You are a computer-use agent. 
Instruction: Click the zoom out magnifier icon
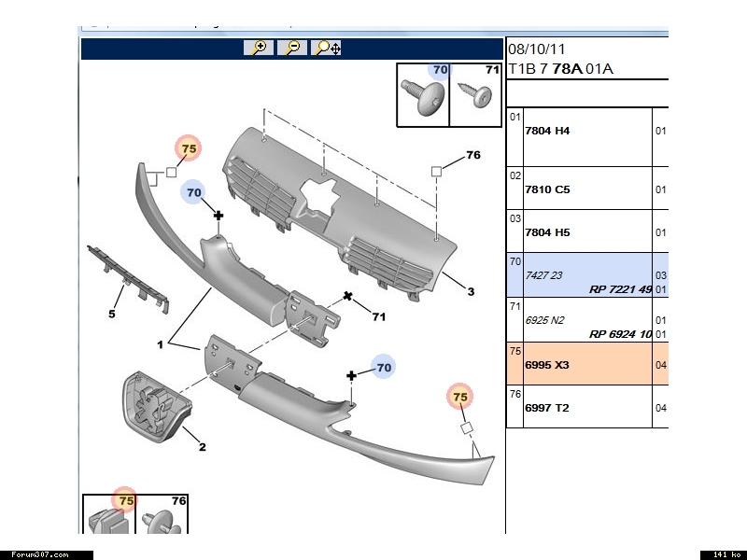click(292, 48)
